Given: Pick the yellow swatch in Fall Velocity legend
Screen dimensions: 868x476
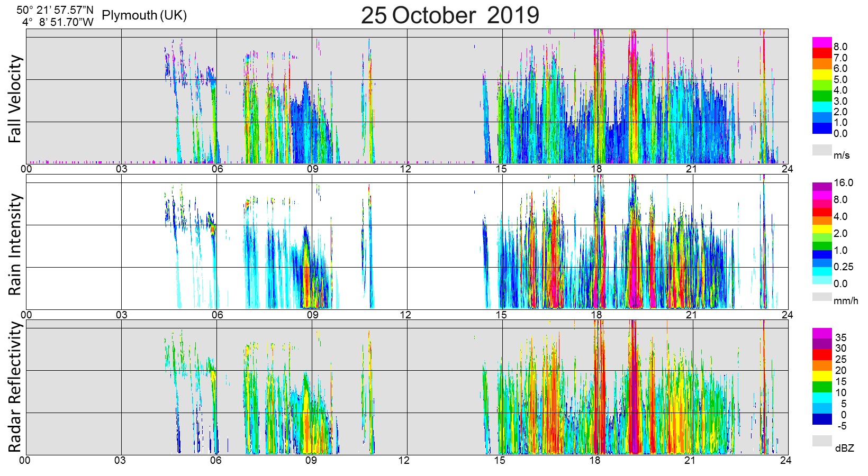Looking at the screenshot, I should [822, 75].
